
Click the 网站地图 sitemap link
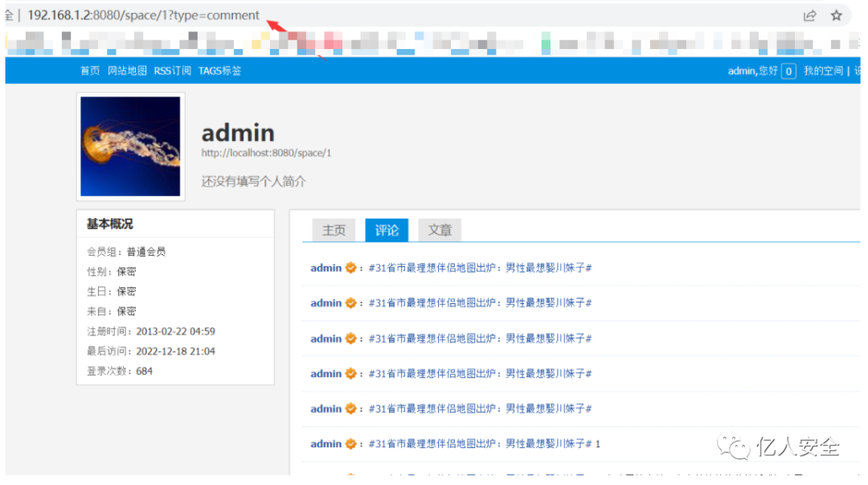point(126,71)
